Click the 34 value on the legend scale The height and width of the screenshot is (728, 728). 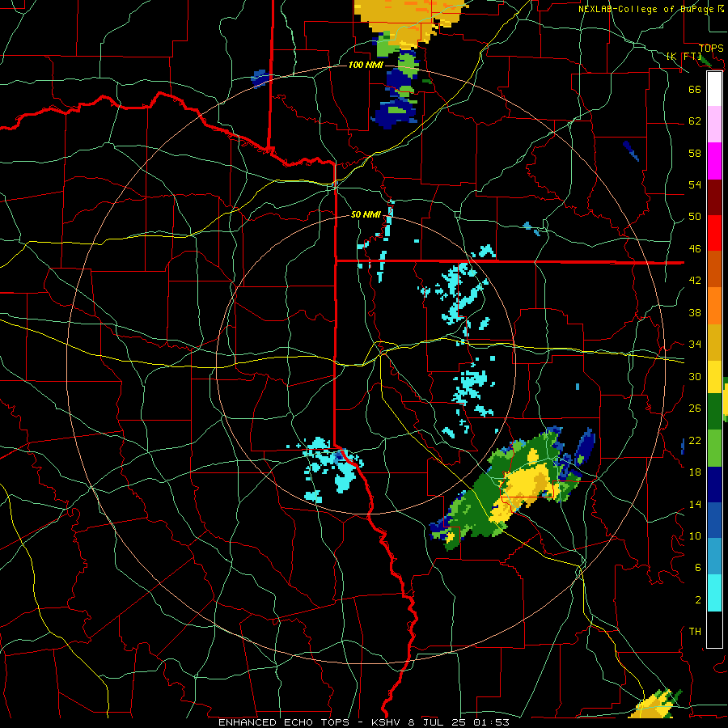[695, 345]
